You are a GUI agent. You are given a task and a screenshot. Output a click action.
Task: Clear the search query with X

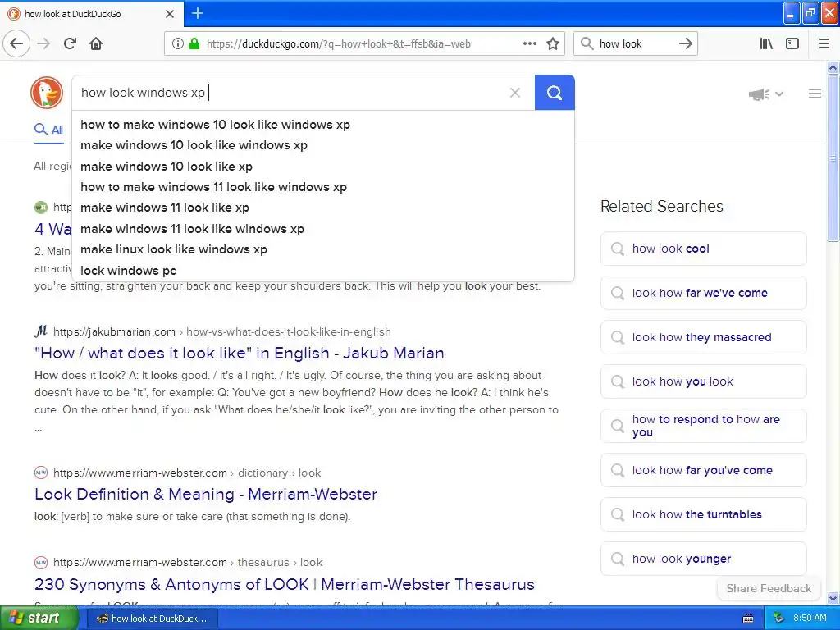515,93
